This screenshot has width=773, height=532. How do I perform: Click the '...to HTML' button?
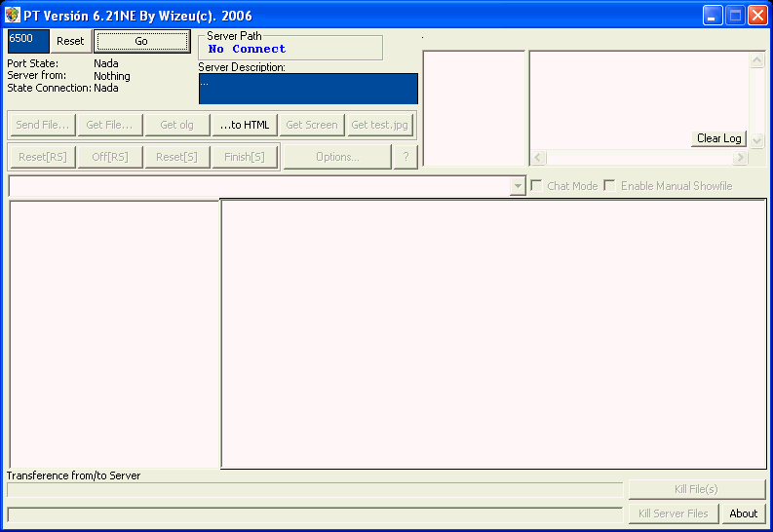pos(245,125)
